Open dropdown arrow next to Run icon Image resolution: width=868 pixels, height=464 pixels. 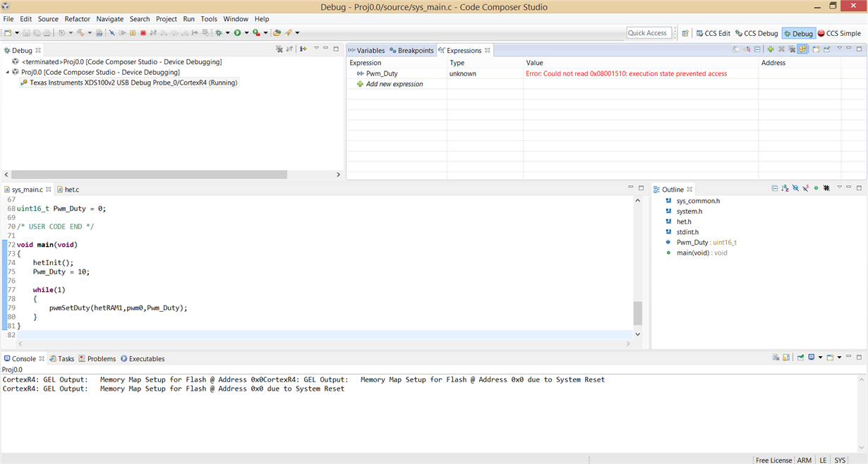(246, 32)
